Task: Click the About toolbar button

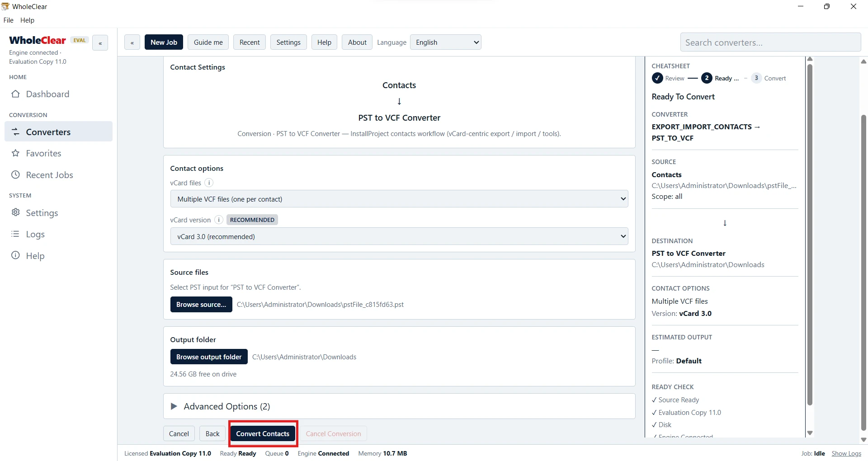Action: (x=357, y=42)
